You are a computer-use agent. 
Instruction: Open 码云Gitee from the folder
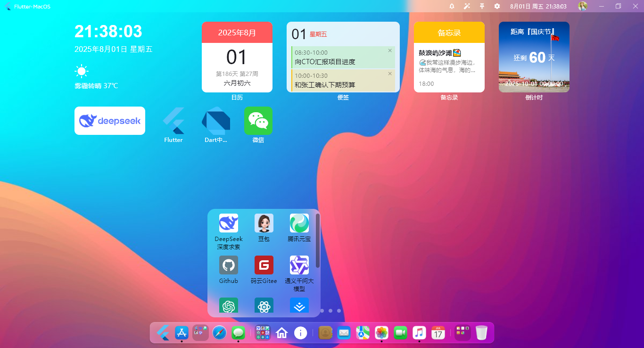pos(264,265)
